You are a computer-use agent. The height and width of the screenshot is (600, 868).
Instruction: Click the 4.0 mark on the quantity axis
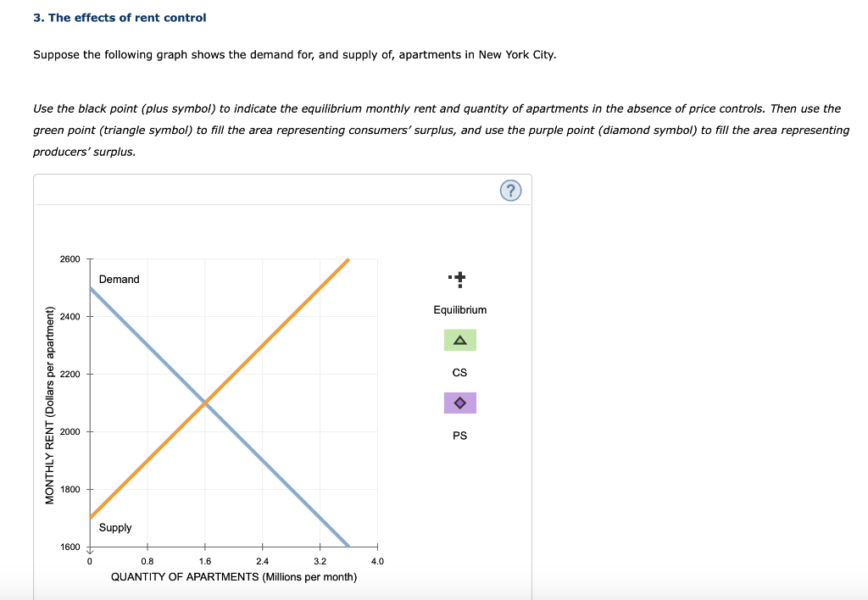[377, 561]
